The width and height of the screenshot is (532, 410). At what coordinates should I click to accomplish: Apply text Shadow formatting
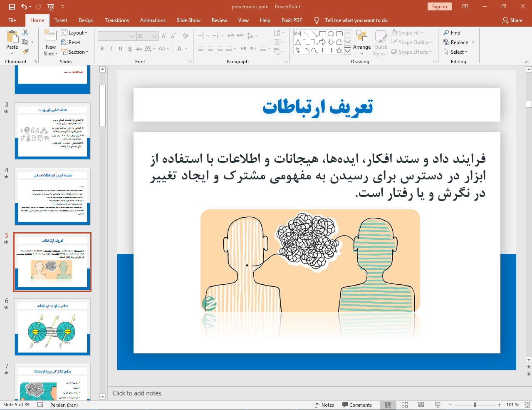click(x=130, y=49)
